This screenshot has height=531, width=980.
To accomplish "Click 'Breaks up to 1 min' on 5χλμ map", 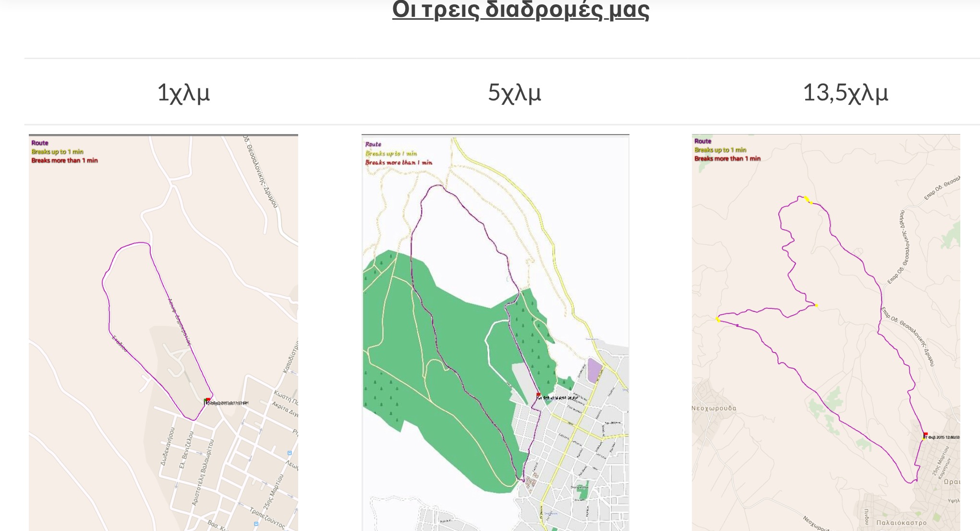I will pos(391,153).
